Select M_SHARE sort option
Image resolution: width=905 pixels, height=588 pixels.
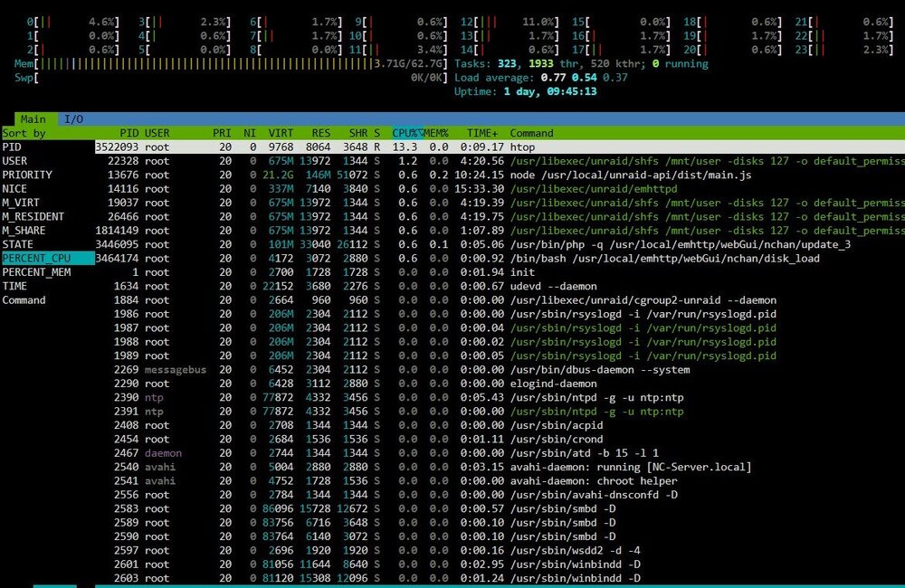[x=47, y=231]
